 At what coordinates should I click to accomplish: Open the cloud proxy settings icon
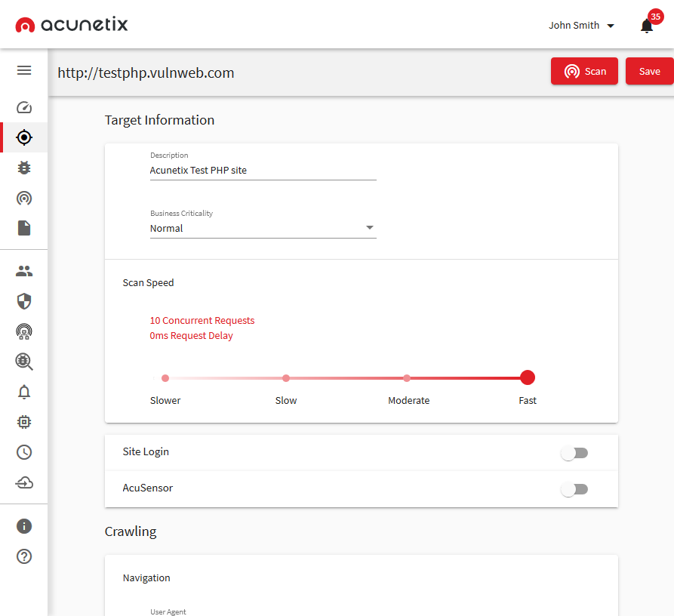[24, 482]
